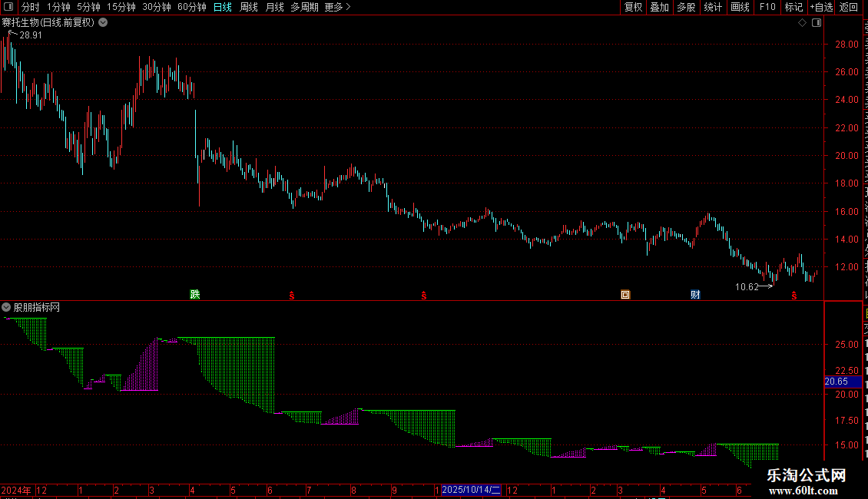The height and width of the screenshot is (499, 868).
Task: Click the green 跌 event marker
Action: coord(195,294)
